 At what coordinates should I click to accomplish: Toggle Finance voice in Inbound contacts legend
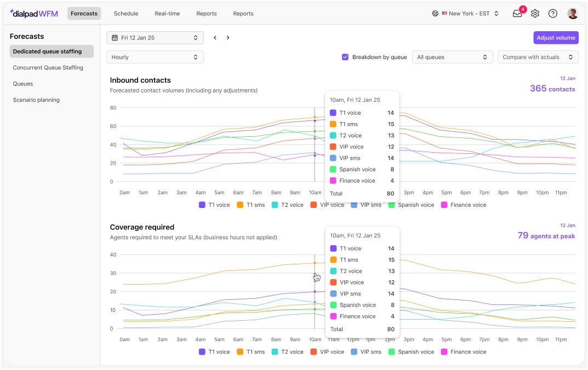point(464,205)
